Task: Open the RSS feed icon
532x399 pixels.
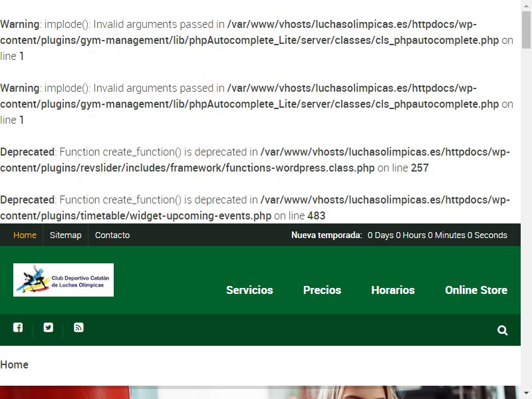Action: (78, 327)
